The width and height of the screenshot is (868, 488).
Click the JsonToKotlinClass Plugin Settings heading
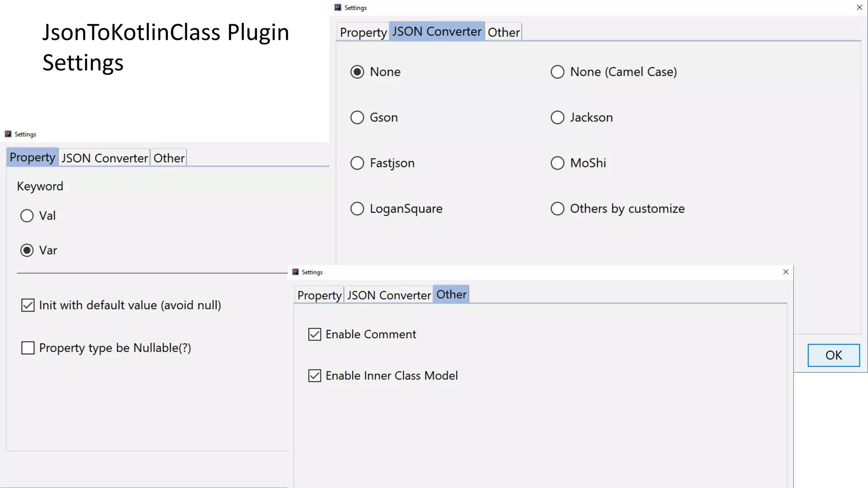(166, 47)
